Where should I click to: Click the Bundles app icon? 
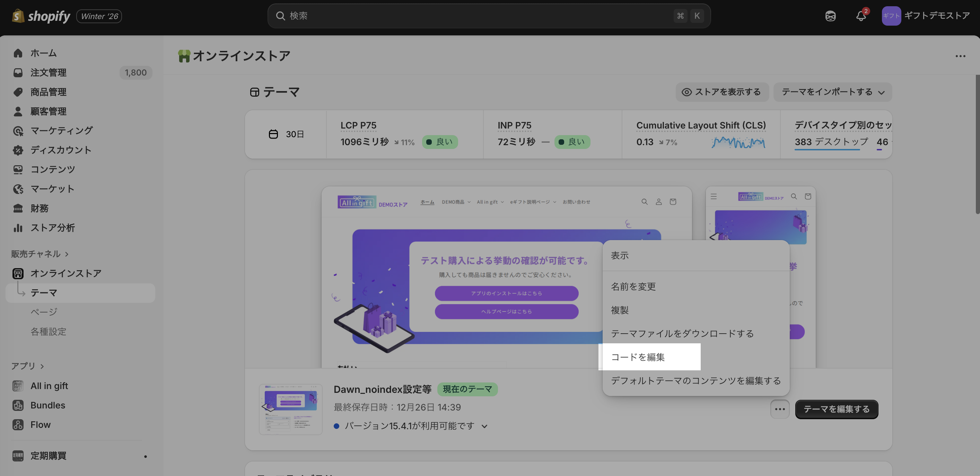(18, 405)
